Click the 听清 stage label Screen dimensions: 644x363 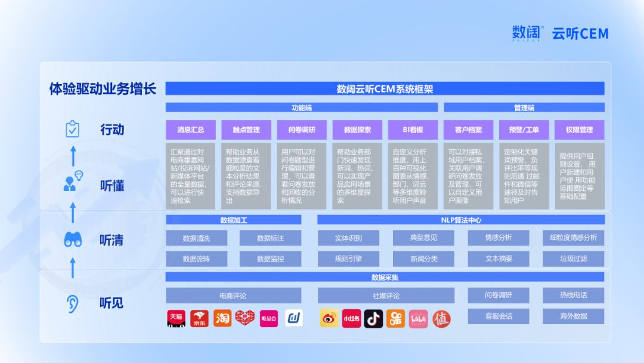[x=112, y=240]
